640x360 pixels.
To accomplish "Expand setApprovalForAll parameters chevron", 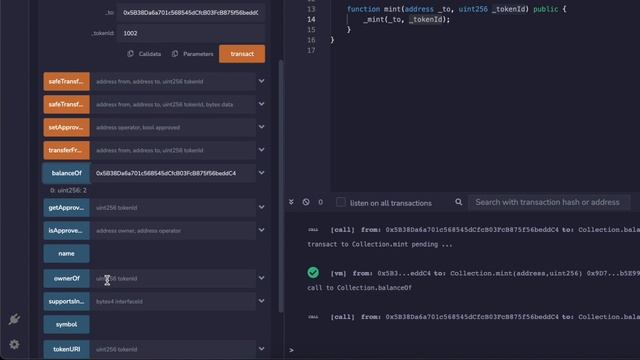I will (261, 127).
